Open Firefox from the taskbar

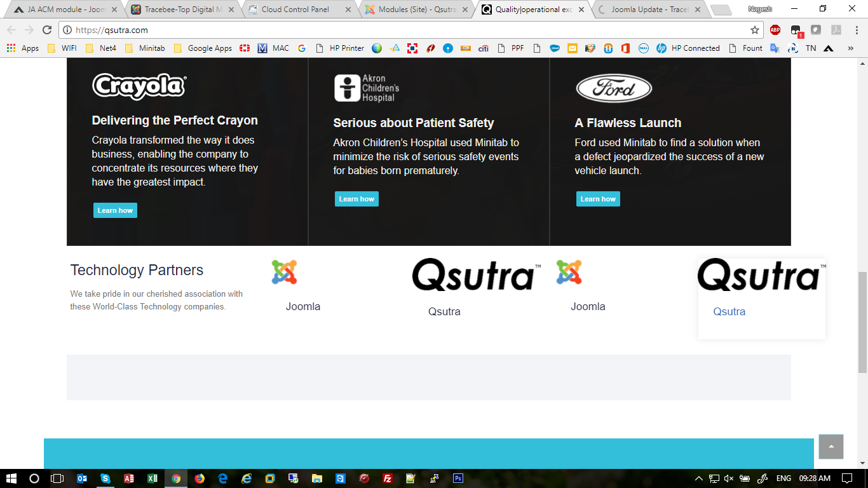pyautogui.click(x=200, y=478)
